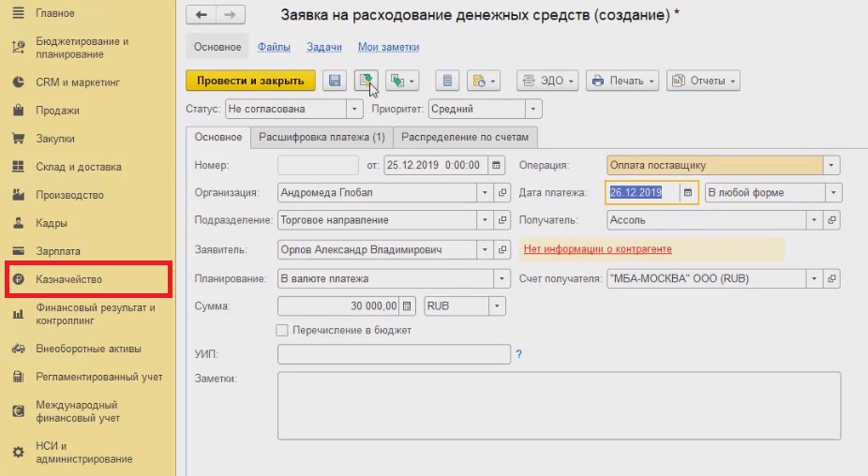Screen dimensions: 868x476
Task: Expand the Статус dropdown
Action: pos(353,110)
